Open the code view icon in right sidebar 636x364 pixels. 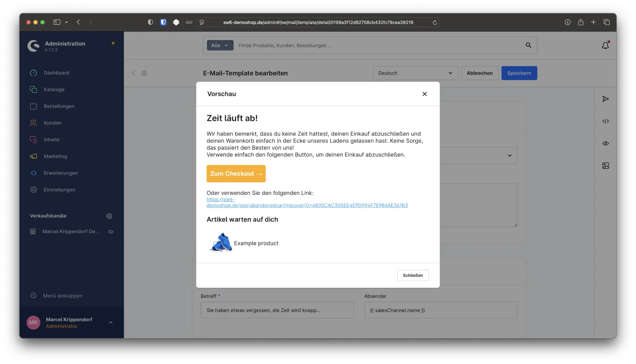click(605, 121)
